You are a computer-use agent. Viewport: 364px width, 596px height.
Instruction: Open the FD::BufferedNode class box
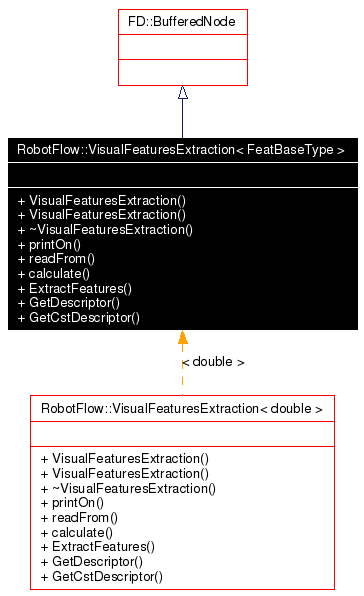click(183, 48)
